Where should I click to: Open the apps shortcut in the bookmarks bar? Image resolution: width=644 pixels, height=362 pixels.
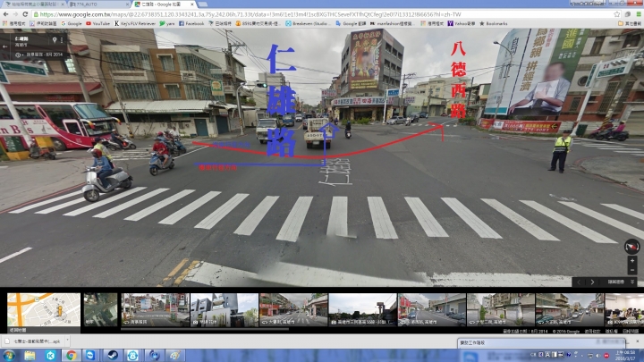[x=14, y=23]
